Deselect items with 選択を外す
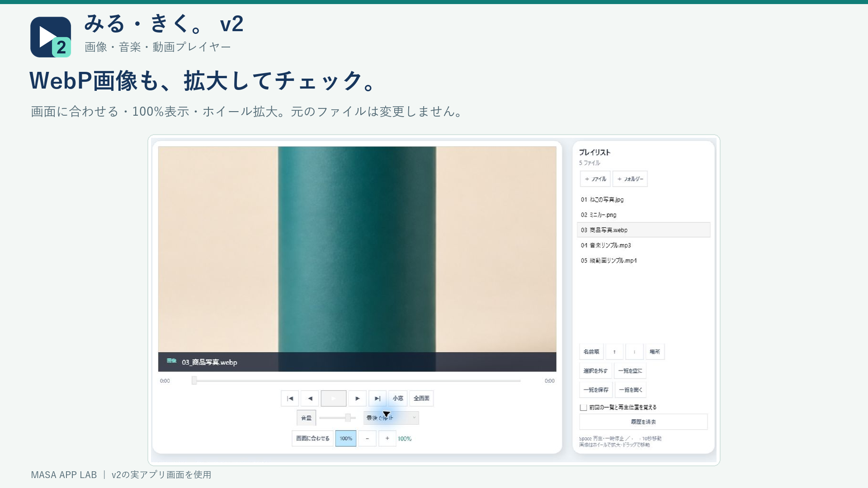 tap(595, 371)
